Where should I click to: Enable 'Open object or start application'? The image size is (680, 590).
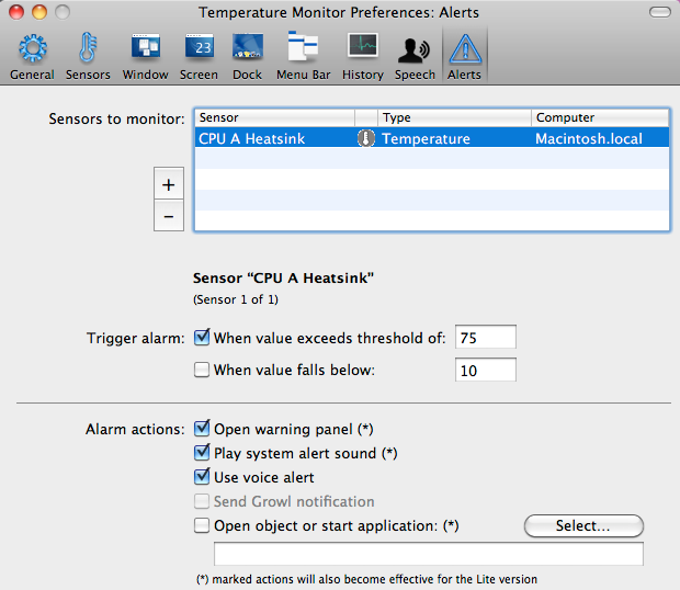(x=202, y=525)
